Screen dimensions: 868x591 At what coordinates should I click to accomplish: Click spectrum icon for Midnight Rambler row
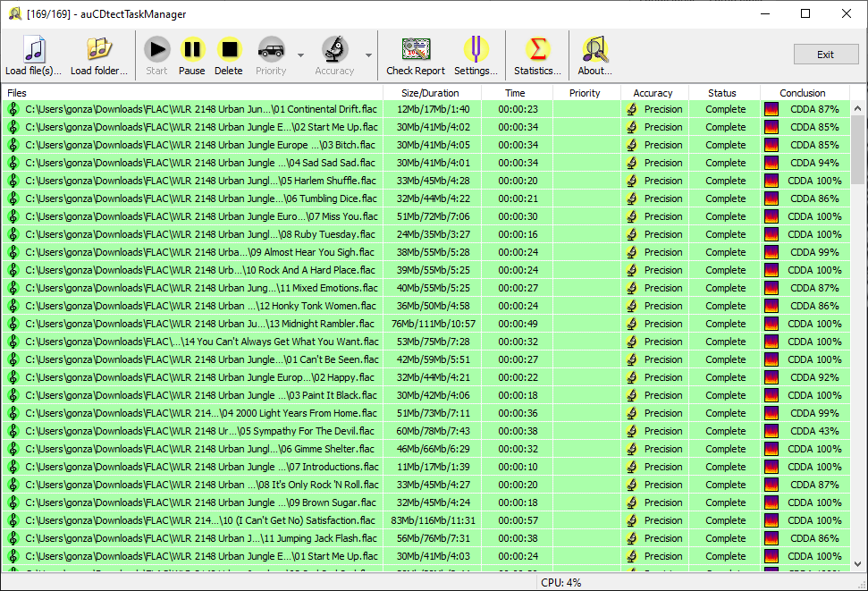click(771, 324)
